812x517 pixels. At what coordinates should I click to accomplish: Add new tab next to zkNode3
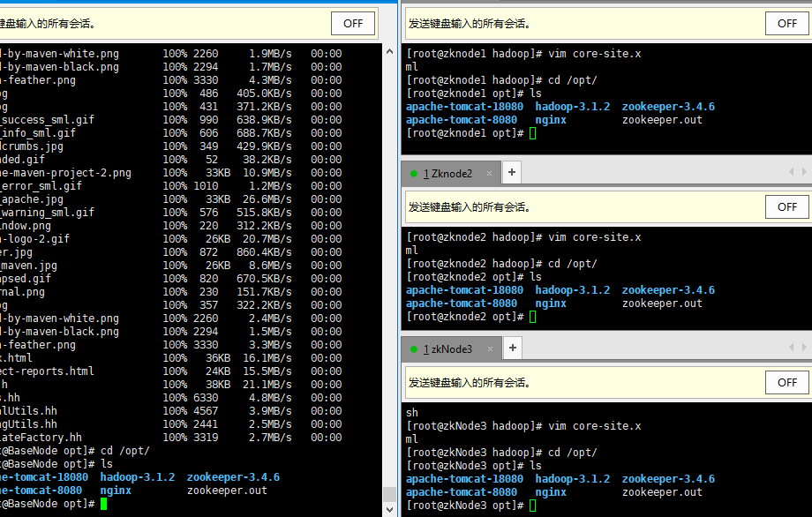coord(512,348)
